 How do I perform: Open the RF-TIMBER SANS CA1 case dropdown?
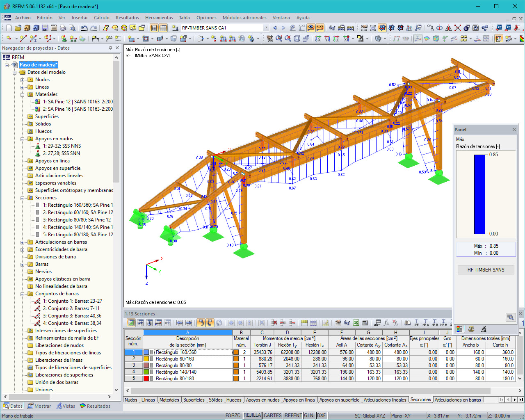pyautogui.click(x=266, y=27)
